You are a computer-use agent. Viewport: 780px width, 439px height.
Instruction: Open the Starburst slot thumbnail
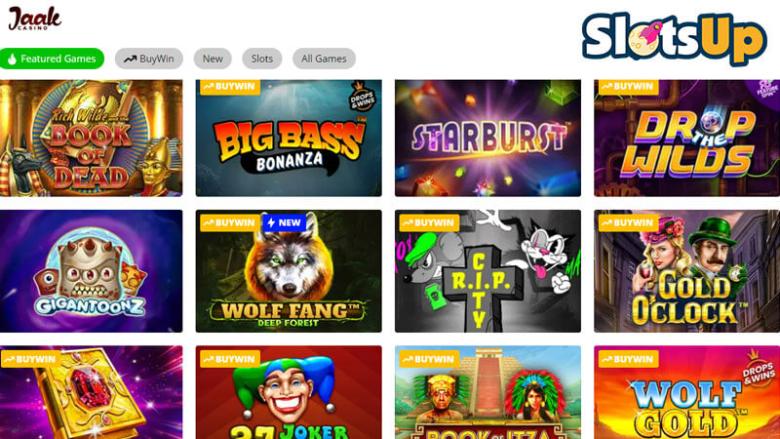pyautogui.click(x=488, y=138)
